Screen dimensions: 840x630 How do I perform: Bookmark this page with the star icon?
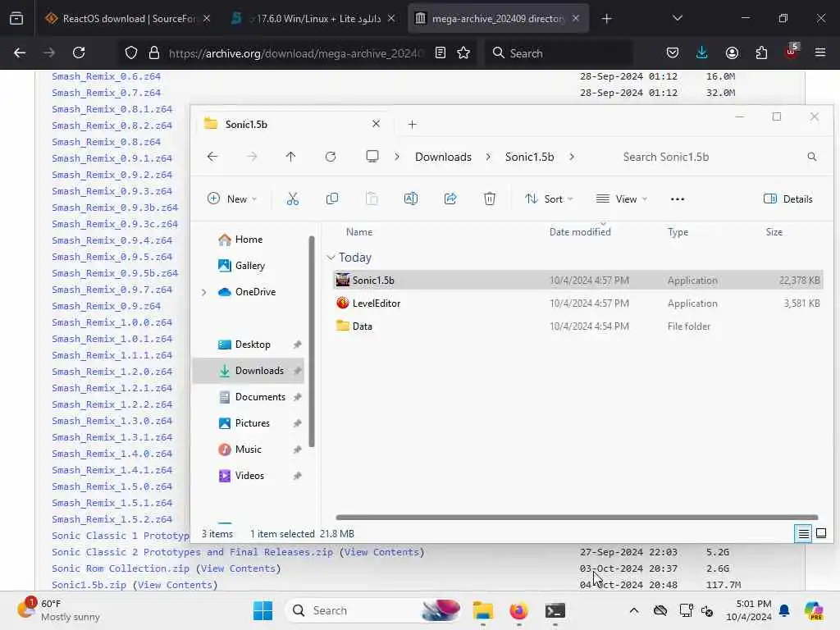tap(463, 52)
